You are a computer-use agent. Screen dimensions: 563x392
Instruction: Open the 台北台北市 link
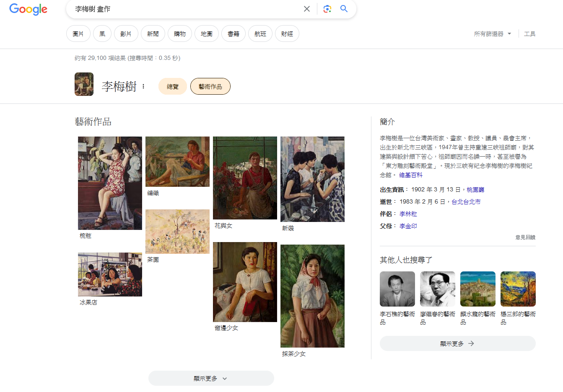coord(466,202)
